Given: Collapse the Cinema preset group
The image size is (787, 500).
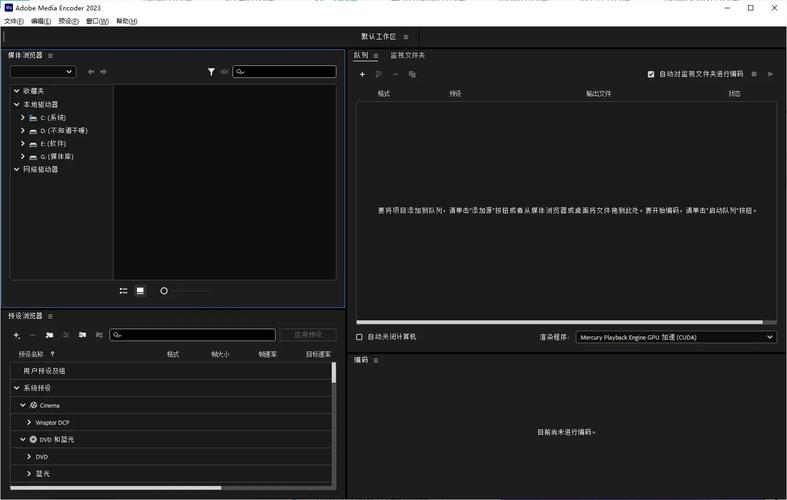Looking at the screenshot, I should [x=23, y=405].
